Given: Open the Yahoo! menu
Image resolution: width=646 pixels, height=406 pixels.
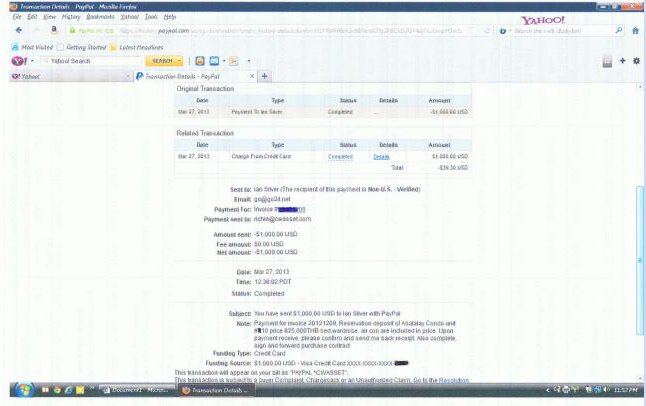Looking at the screenshot, I should click(x=129, y=17).
